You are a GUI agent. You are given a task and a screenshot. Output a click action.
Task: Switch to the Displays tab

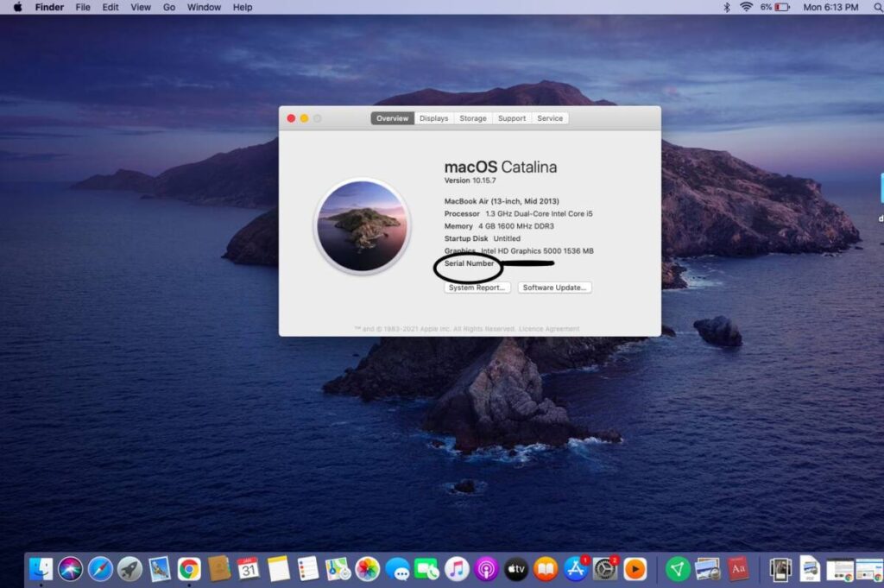(x=434, y=118)
